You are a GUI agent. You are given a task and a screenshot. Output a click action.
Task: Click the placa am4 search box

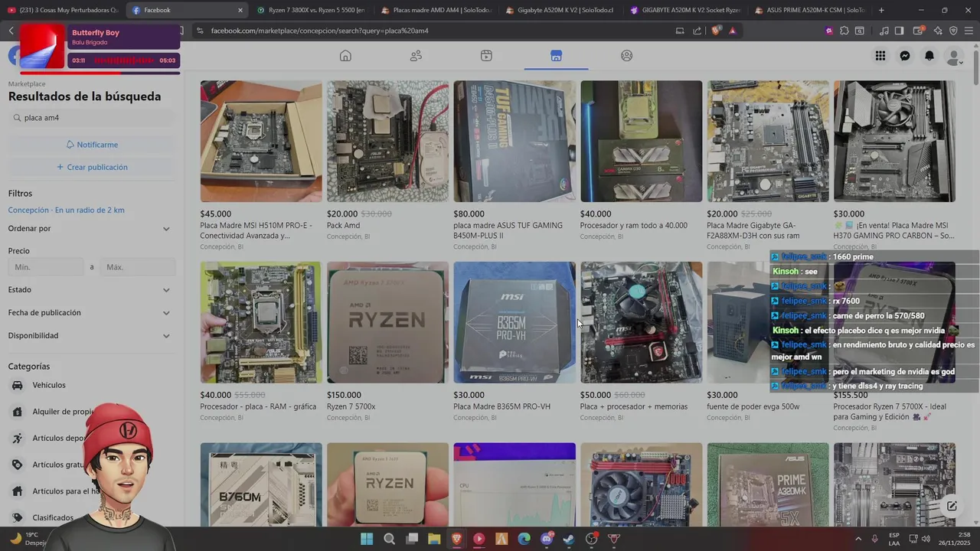[92, 118]
